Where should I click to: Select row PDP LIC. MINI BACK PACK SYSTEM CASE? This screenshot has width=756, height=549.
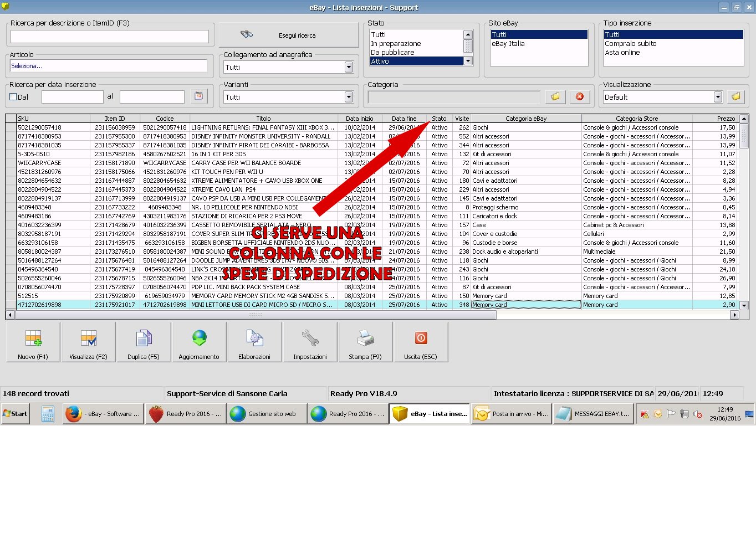click(371, 287)
